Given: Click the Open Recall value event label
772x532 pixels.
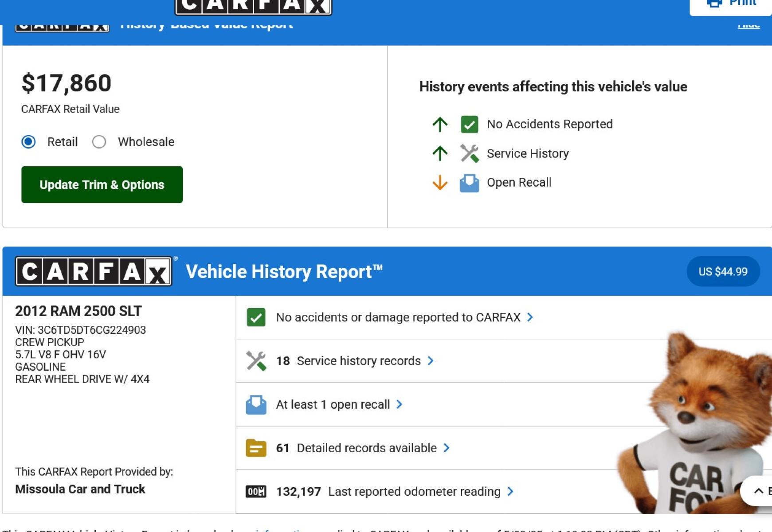Looking at the screenshot, I should click(519, 183).
